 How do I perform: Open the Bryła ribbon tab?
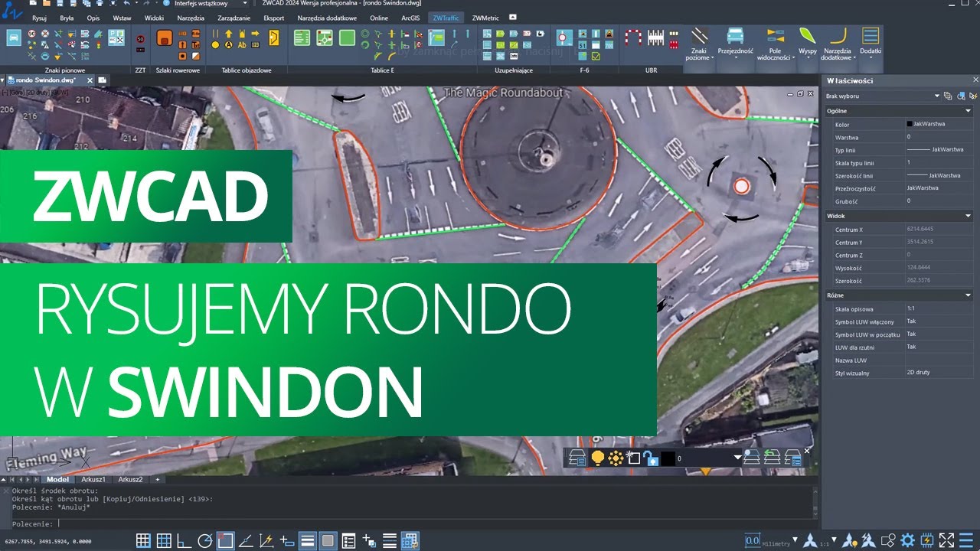point(67,17)
